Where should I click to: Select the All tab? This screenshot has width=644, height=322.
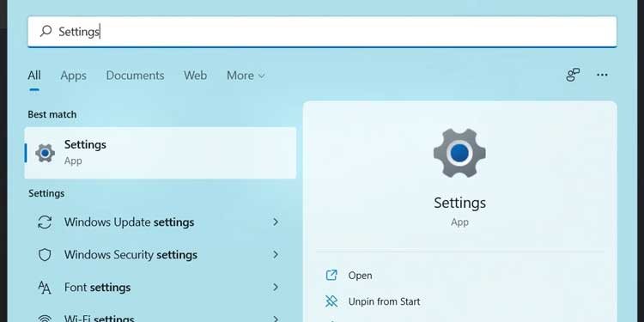34,76
